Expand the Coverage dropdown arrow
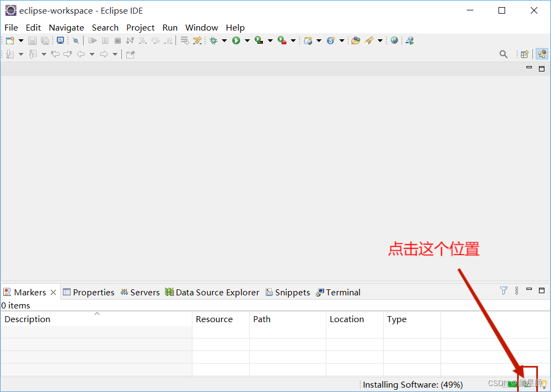 click(270, 41)
